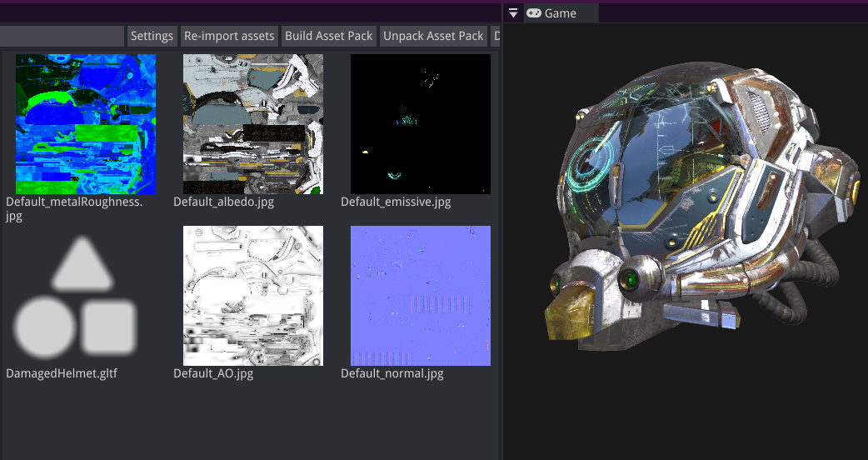The image size is (868, 460).
Task: Switch to the Game tab
Action: 560,13
